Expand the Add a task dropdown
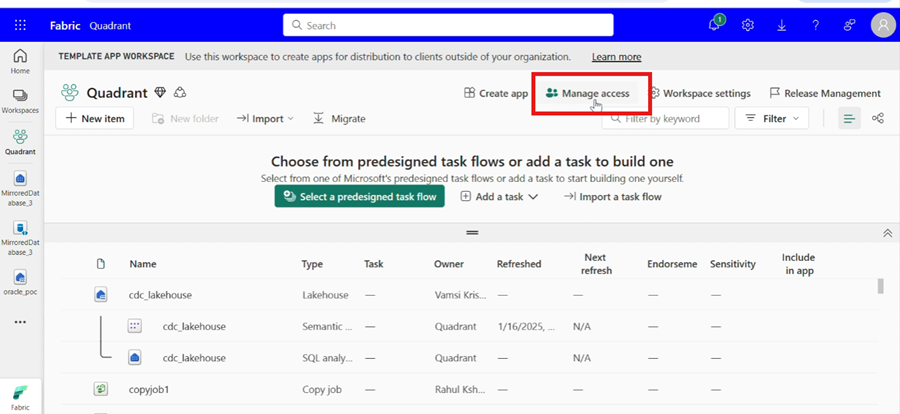 pos(499,196)
